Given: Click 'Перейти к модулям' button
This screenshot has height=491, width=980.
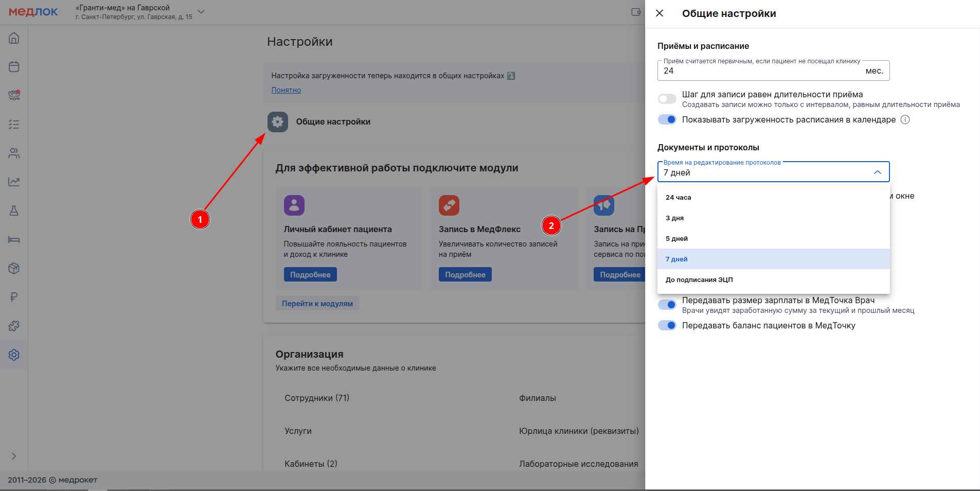Looking at the screenshot, I should pyautogui.click(x=317, y=304).
